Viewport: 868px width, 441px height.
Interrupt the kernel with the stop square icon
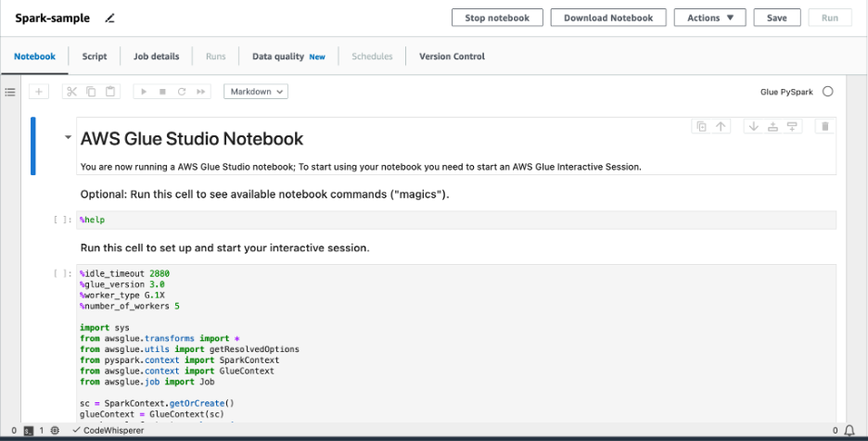(x=163, y=92)
